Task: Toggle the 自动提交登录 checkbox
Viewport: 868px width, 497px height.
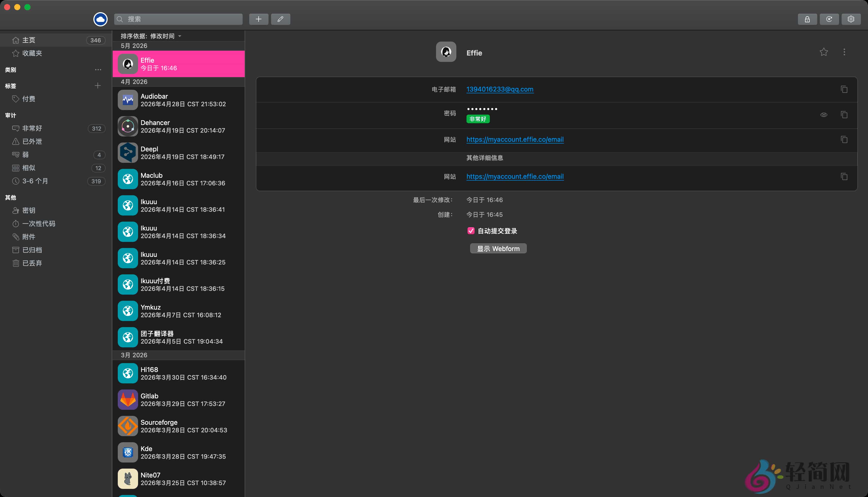Action: (471, 231)
